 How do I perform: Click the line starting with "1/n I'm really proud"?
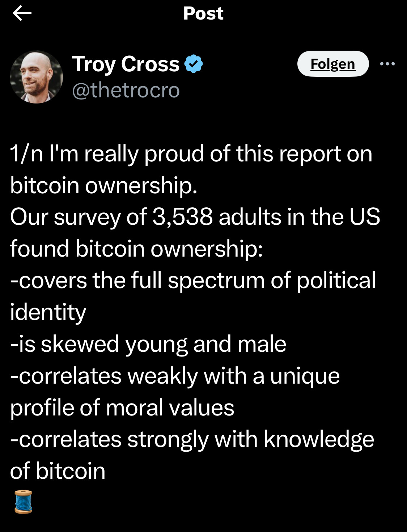coord(191,154)
